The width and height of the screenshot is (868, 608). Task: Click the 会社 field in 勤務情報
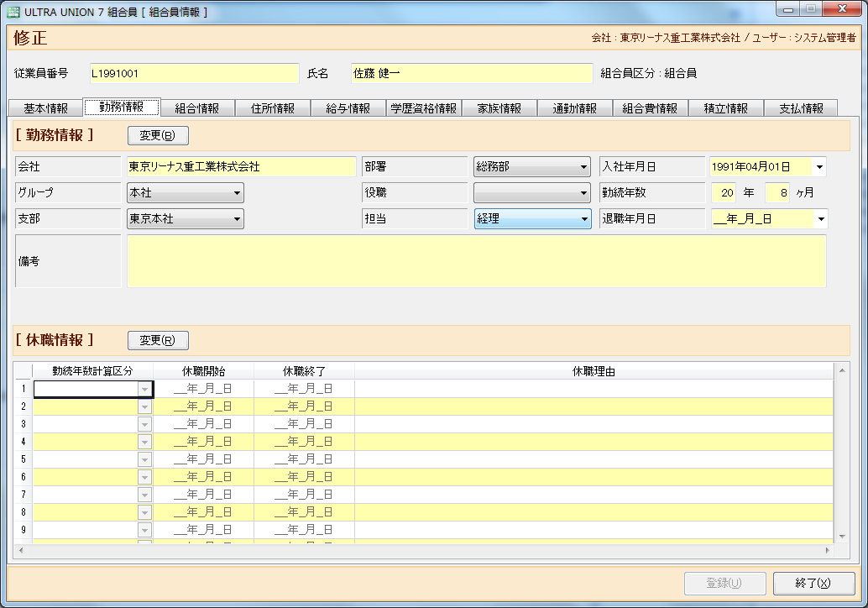pyautogui.click(x=242, y=166)
